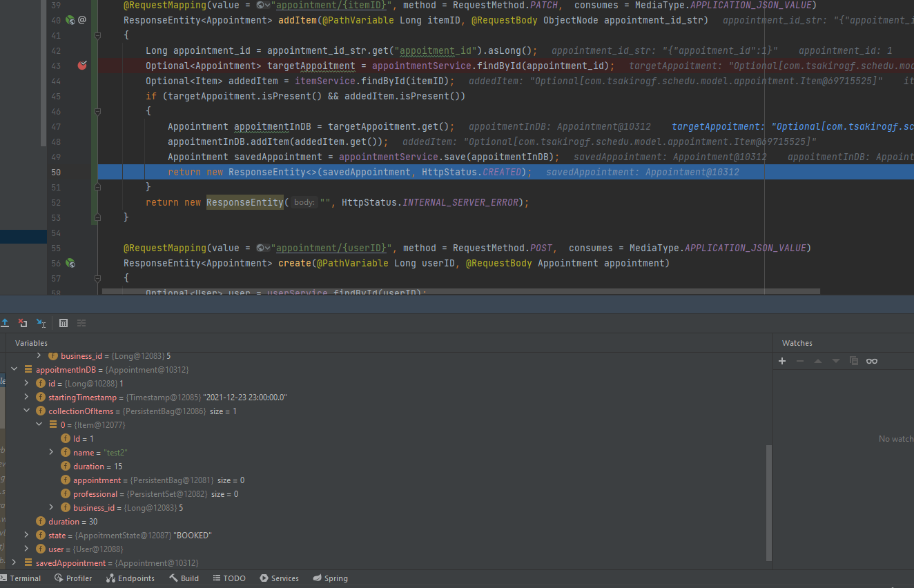This screenshot has height=588, width=914.
Task: Click the Duplicate Watch copy icon
Action: tap(854, 361)
